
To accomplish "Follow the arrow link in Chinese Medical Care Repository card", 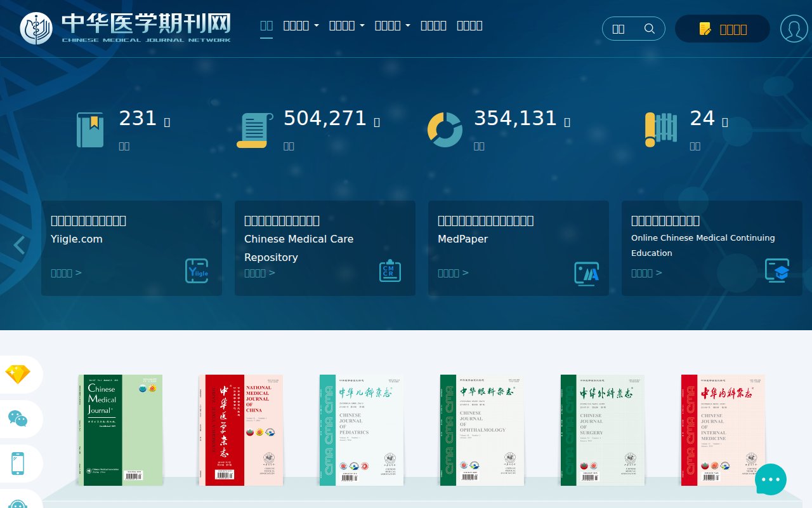I will coord(259,273).
